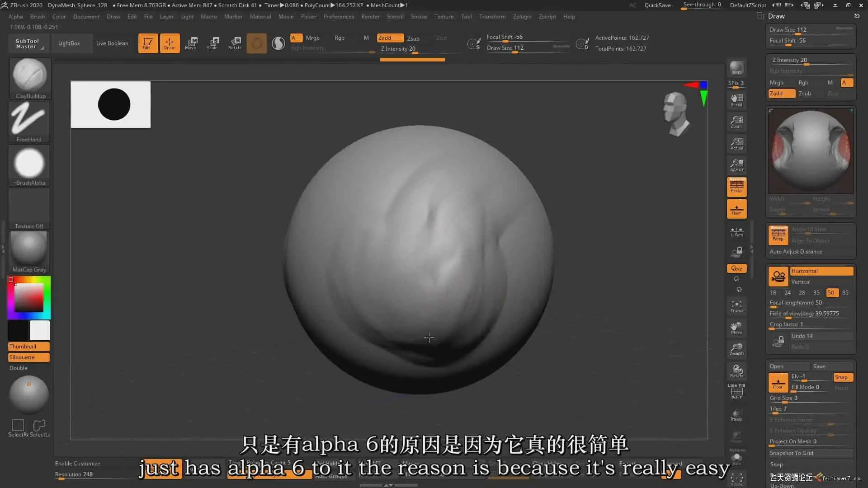Image resolution: width=868 pixels, height=488 pixels.
Task: Click the BPR render icon
Action: pyautogui.click(x=736, y=68)
